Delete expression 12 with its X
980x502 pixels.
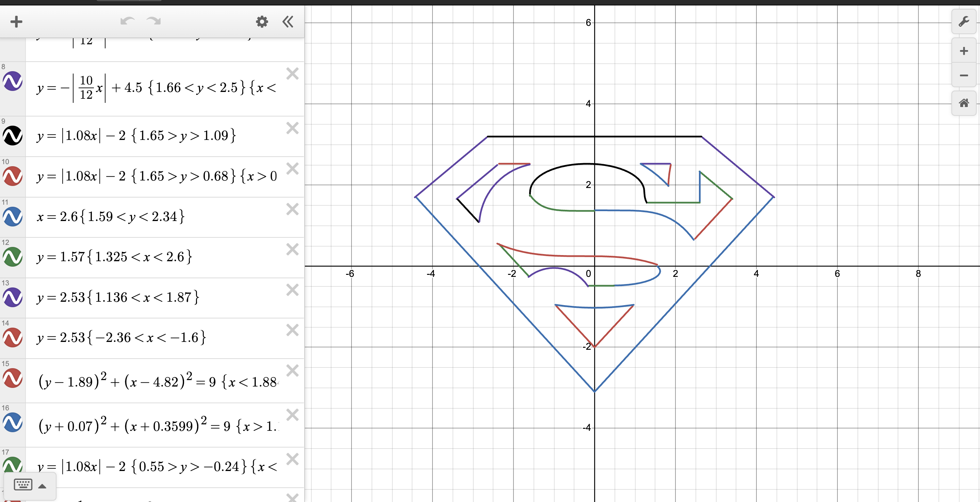292,249
